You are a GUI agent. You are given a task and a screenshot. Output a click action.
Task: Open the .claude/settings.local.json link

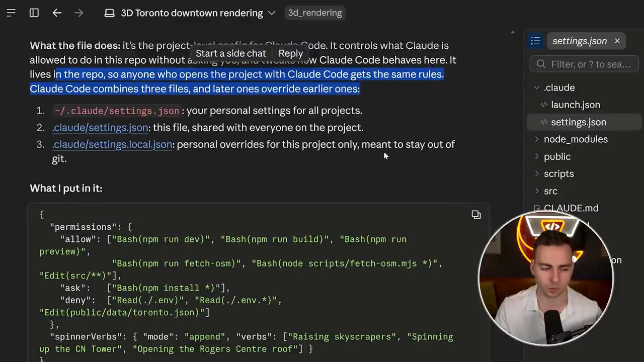click(112, 144)
